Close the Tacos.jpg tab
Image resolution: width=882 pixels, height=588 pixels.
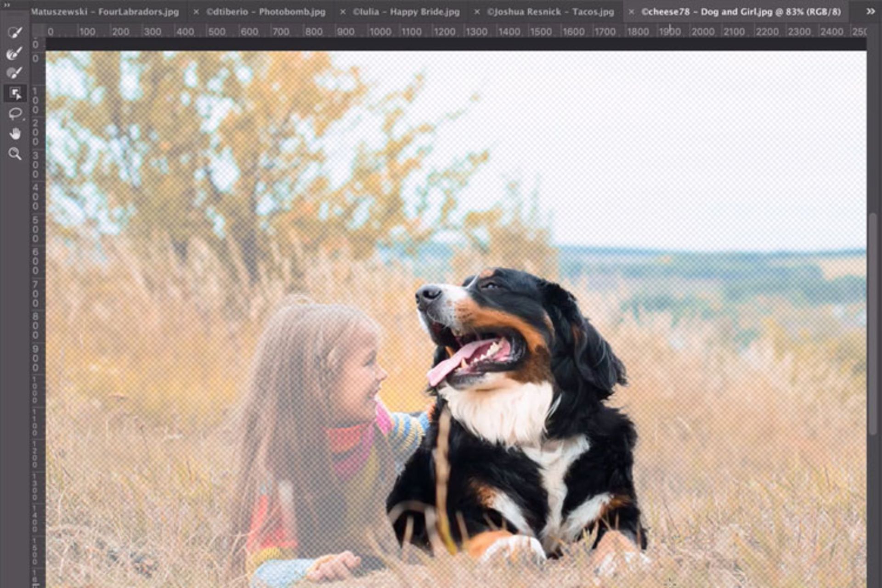[477, 12]
